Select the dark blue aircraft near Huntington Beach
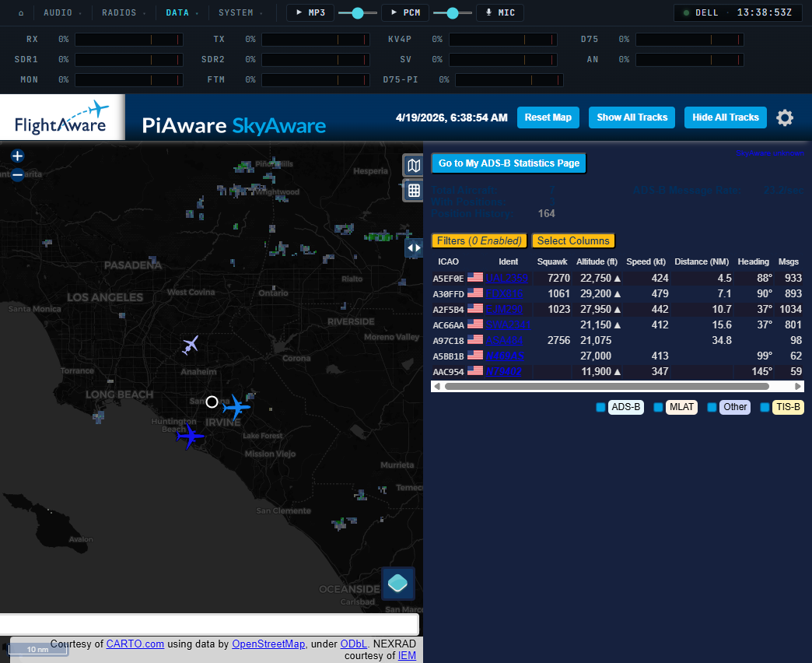Image resolution: width=812 pixels, height=663 pixels. pos(190,436)
